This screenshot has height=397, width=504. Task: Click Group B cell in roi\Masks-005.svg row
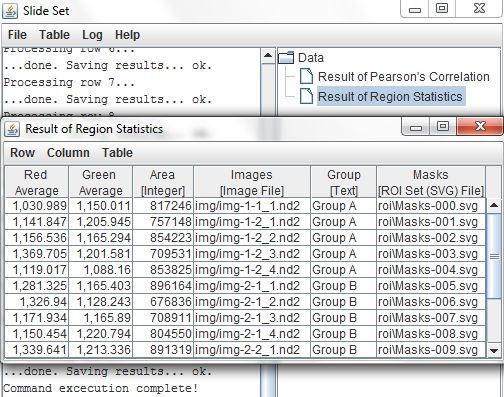pyautogui.click(x=344, y=286)
